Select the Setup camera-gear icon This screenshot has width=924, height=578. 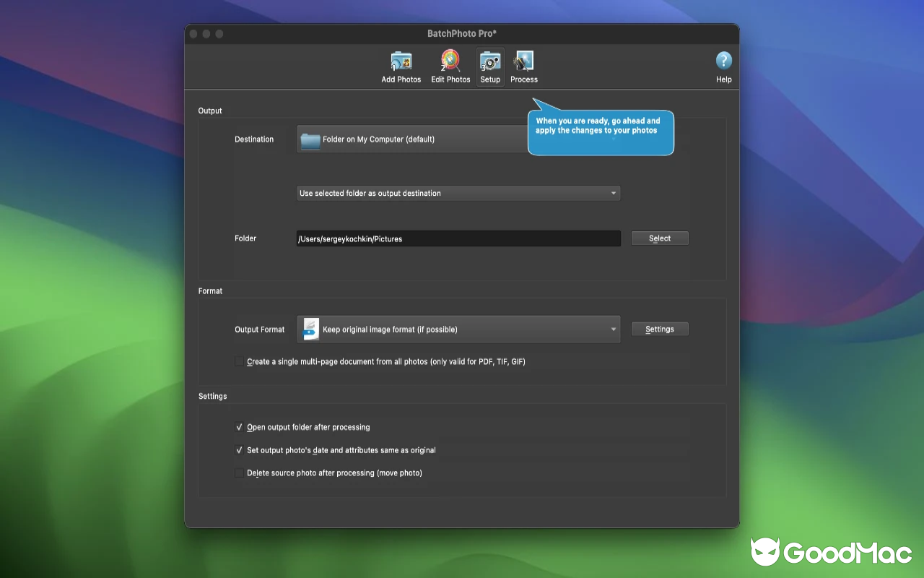point(490,61)
